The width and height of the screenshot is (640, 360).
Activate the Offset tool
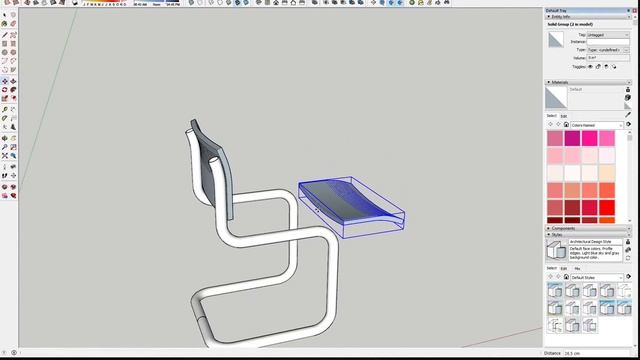(x=13, y=98)
